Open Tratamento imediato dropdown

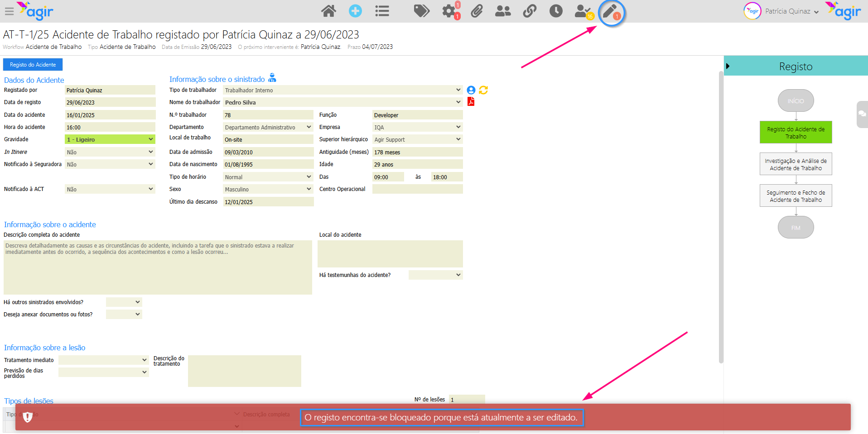click(x=104, y=360)
